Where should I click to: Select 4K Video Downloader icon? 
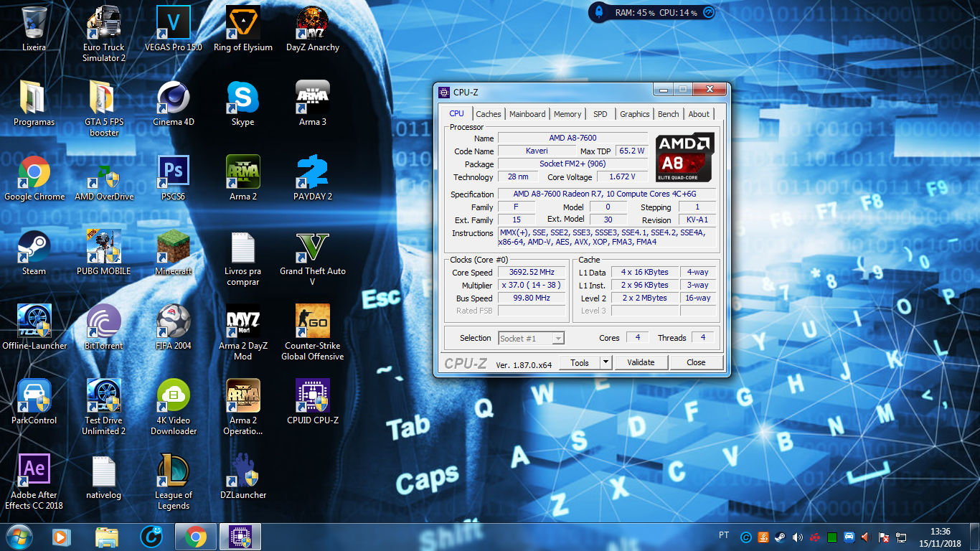(174, 407)
